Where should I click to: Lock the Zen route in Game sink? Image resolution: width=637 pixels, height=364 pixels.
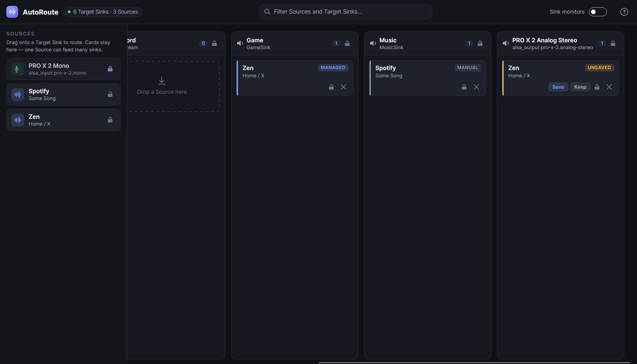point(331,87)
